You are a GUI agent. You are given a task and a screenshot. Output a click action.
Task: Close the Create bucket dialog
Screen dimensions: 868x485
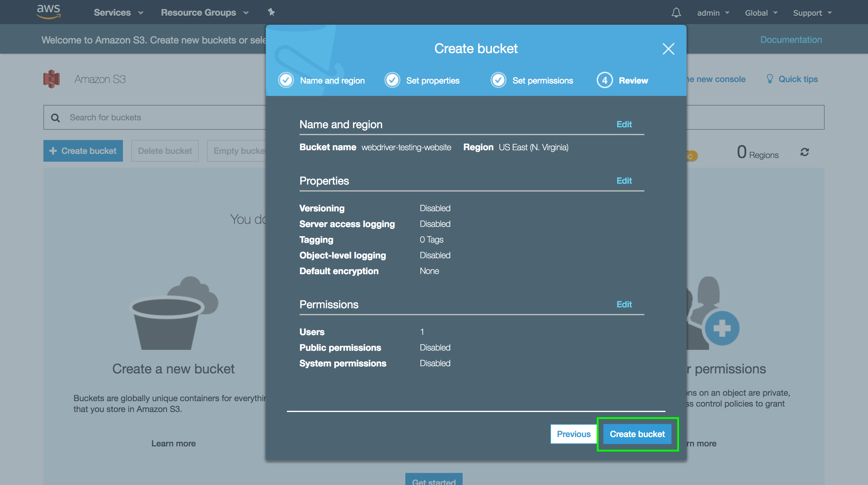click(668, 49)
